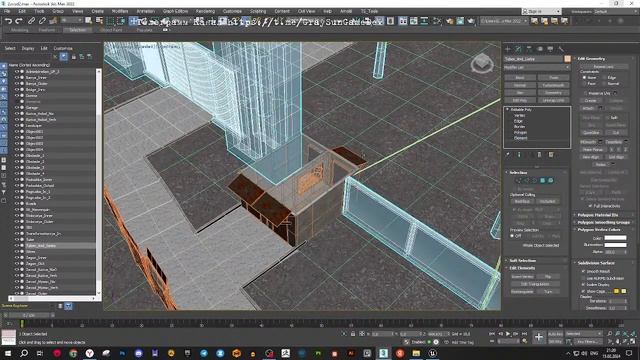
Task: Click the TurboSmooth modifier button
Action: 553,85
